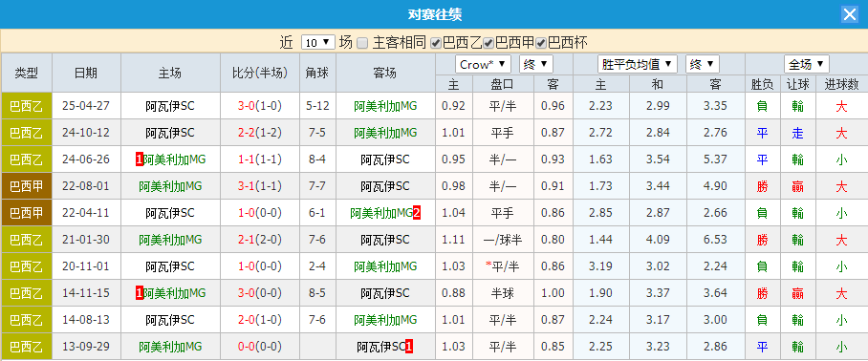Click the 进球数 column header
The height and width of the screenshot is (361, 868).
pos(841,84)
